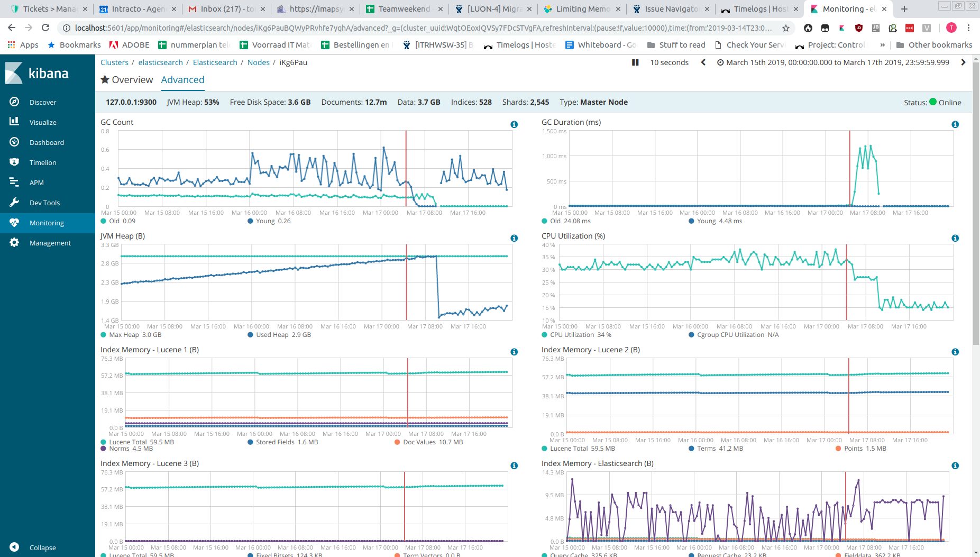Open Apps shortcut in bookmarks bar
Image resolution: width=980 pixels, height=557 pixels.
(23, 45)
